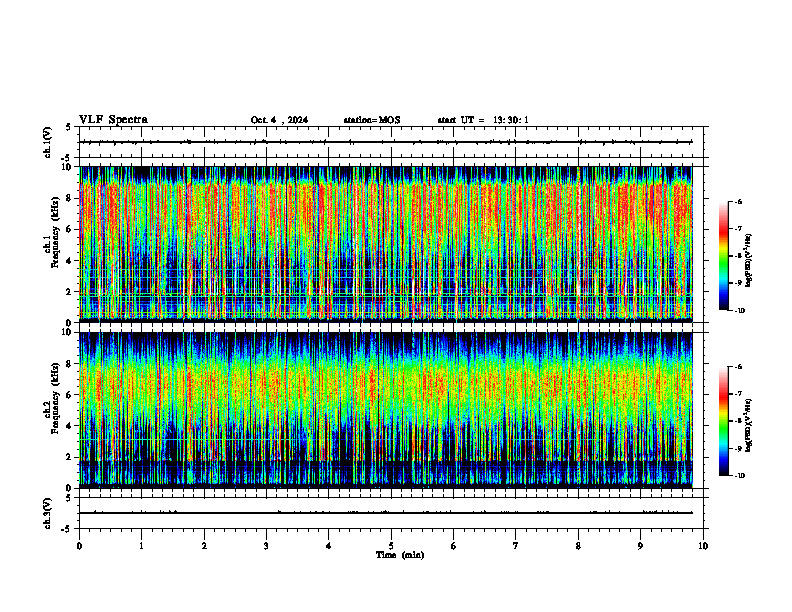This screenshot has height=612, width=792.
Task: Click the "station=MOS" header label
Action: [x=372, y=120]
